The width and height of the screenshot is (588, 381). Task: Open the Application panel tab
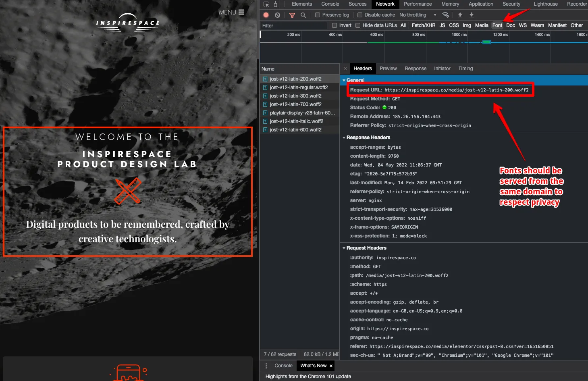(481, 4)
